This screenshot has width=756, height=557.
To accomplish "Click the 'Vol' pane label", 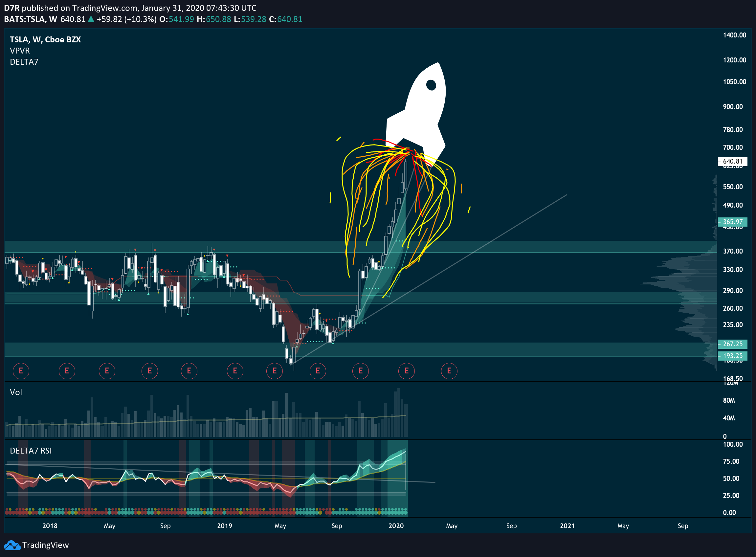I will [16, 392].
